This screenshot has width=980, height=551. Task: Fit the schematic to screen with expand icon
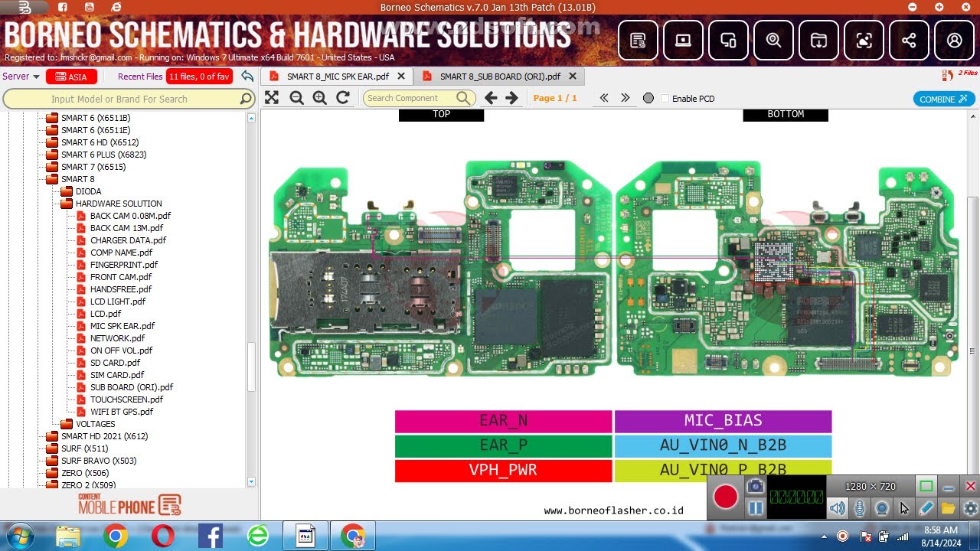[272, 98]
